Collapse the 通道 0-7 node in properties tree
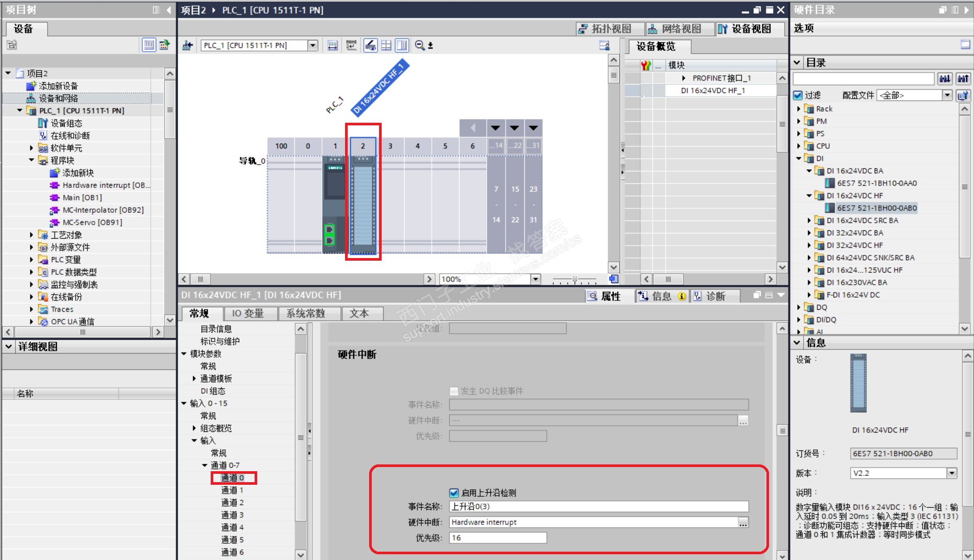Screen dimensions: 974x560 pos(204,465)
